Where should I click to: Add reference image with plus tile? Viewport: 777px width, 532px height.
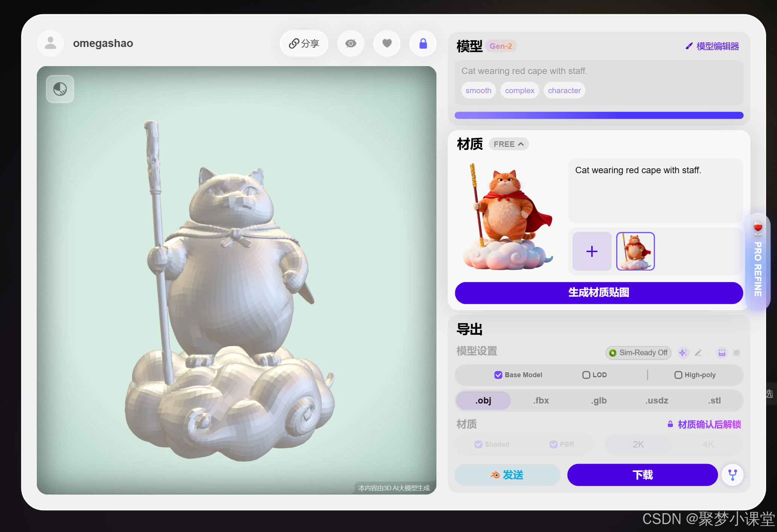coord(592,251)
